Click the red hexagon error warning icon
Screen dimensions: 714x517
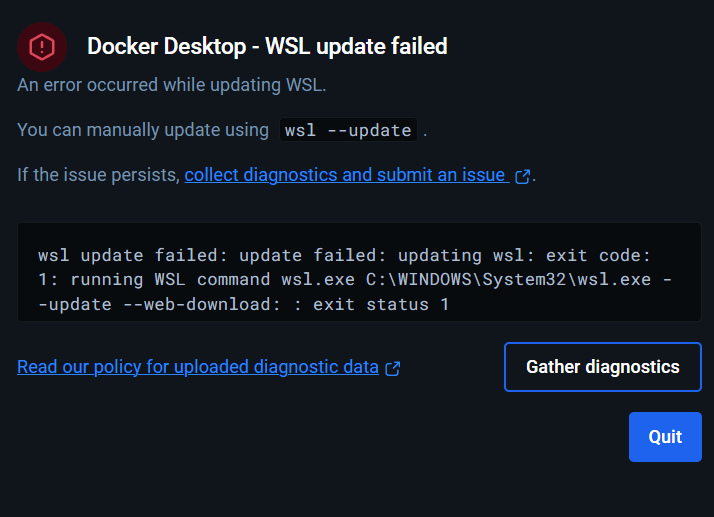(x=42, y=47)
